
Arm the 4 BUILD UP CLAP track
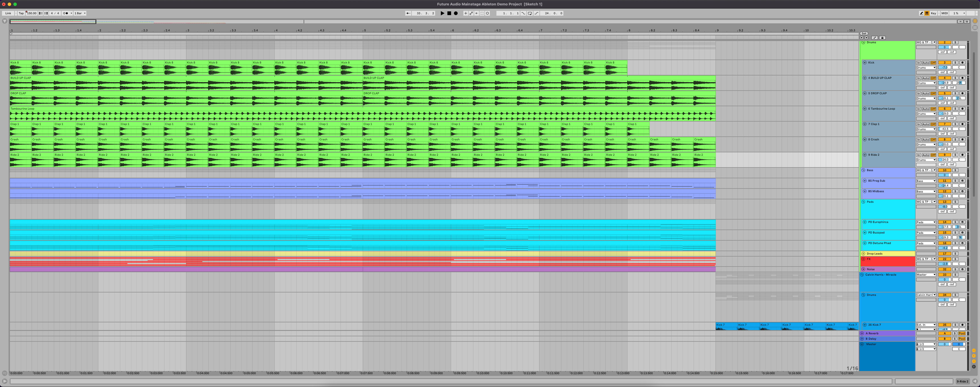tap(962, 78)
